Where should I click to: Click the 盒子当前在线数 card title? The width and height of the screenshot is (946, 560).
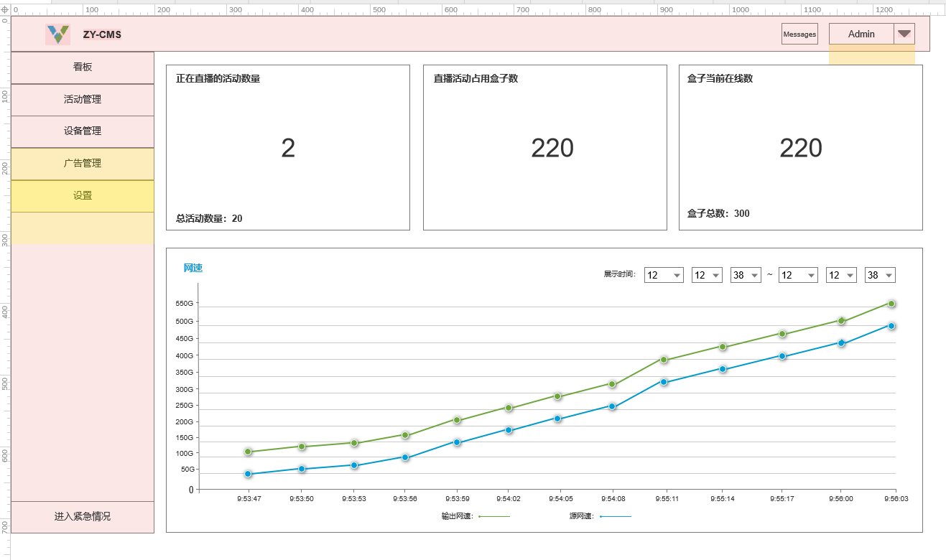click(x=720, y=79)
